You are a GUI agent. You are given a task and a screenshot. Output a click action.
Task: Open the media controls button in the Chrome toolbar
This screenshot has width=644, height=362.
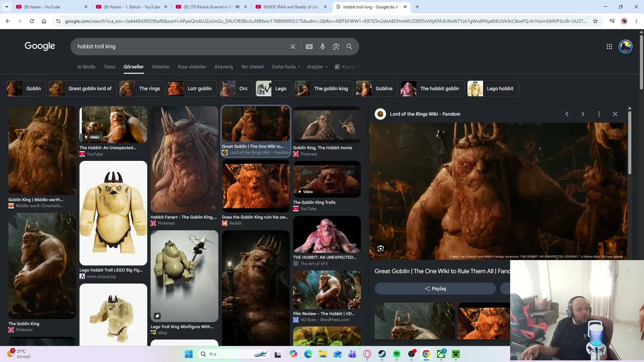(612, 21)
